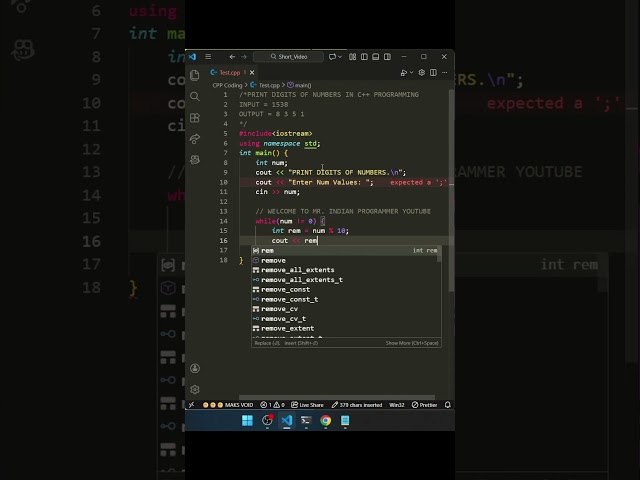Click Live Share in status bar
The width and height of the screenshot is (640, 480).
(307, 405)
